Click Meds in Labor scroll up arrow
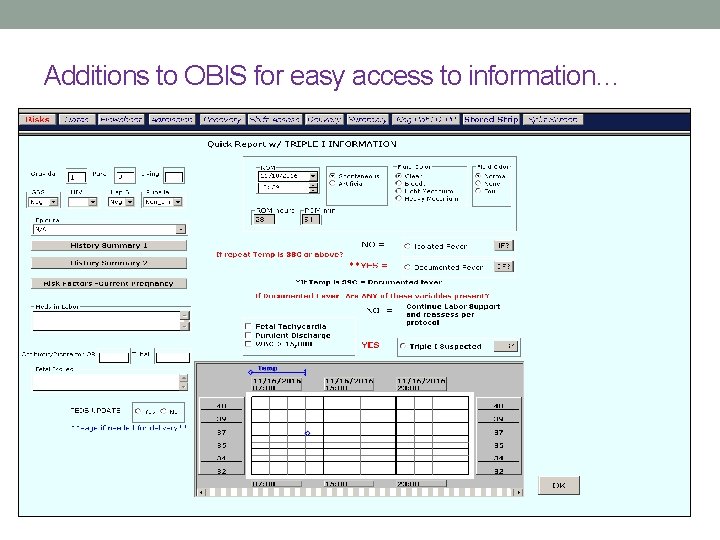 click(184, 315)
